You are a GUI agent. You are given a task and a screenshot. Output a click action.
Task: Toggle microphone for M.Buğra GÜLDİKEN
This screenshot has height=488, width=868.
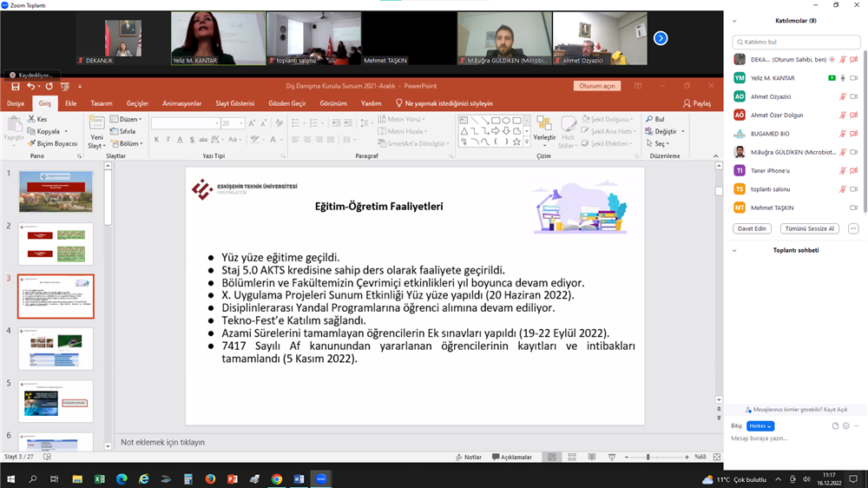point(843,152)
